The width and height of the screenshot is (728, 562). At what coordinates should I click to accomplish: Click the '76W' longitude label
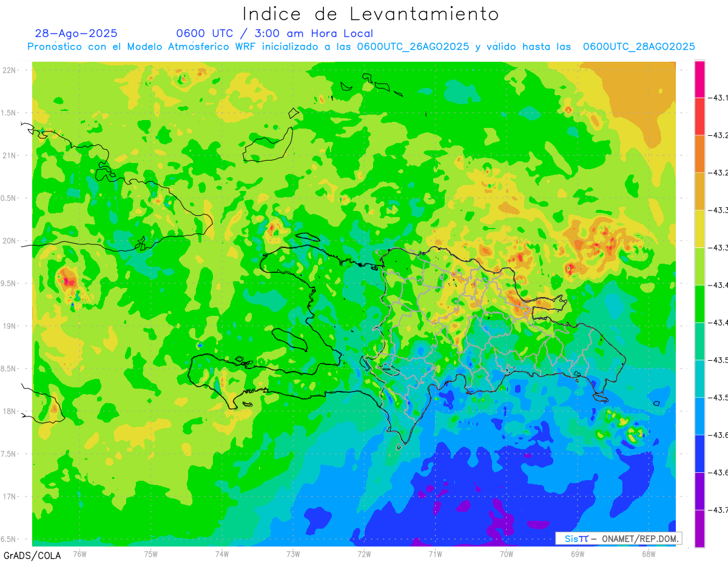[79, 554]
